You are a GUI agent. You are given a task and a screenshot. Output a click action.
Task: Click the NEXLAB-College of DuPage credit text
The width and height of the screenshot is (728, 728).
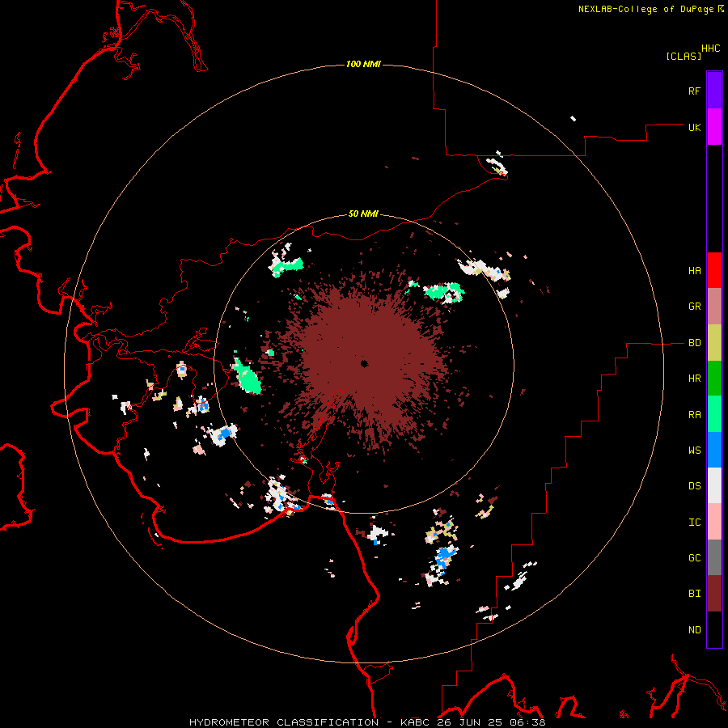click(x=645, y=9)
